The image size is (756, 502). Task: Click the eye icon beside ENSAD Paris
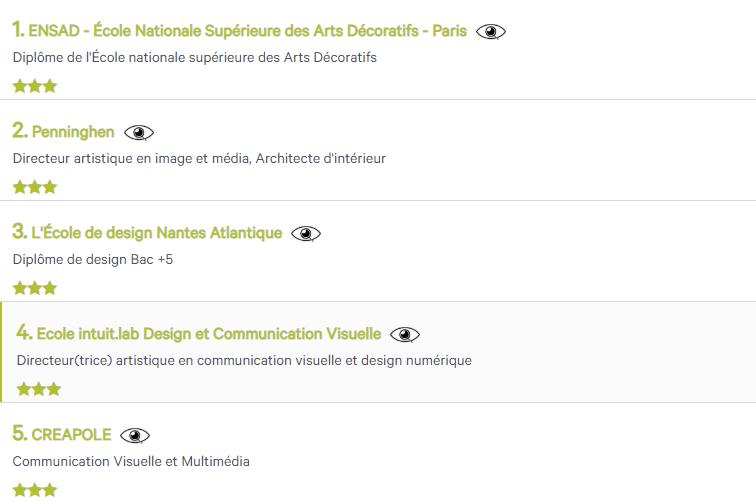(x=491, y=32)
